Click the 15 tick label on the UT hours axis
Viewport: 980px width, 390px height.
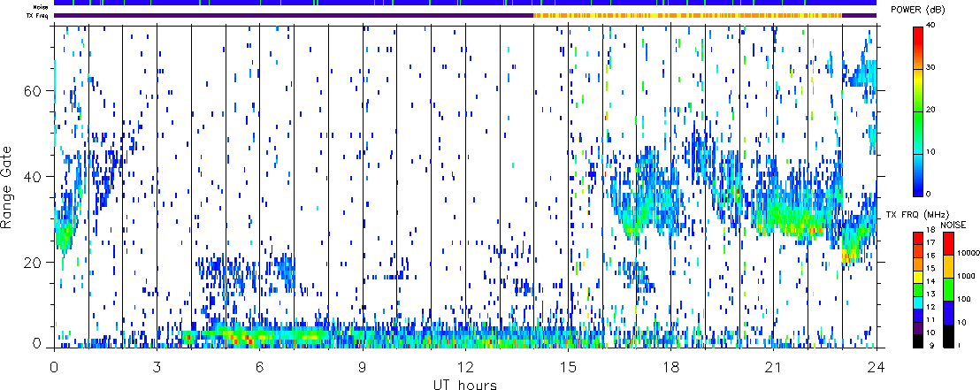point(568,366)
